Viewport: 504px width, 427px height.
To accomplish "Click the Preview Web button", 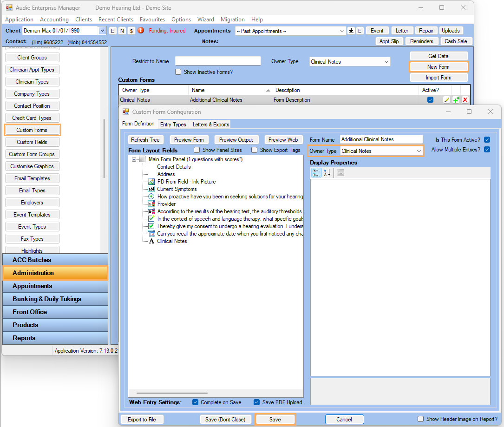I will [283, 139].
